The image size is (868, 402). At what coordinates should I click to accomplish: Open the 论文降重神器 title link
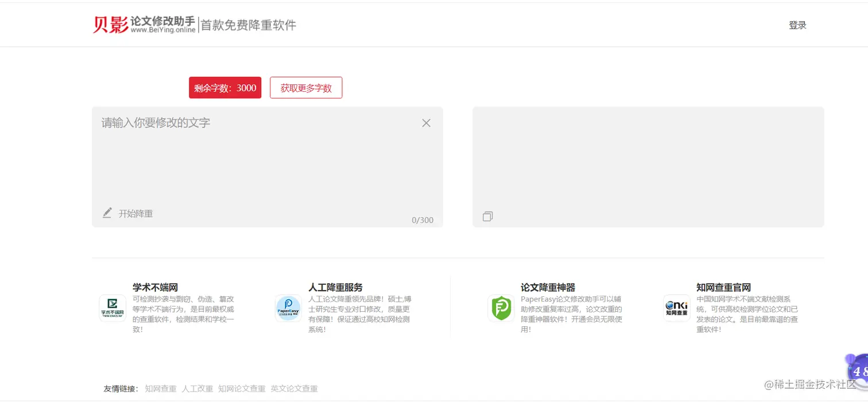pos(548,287)
